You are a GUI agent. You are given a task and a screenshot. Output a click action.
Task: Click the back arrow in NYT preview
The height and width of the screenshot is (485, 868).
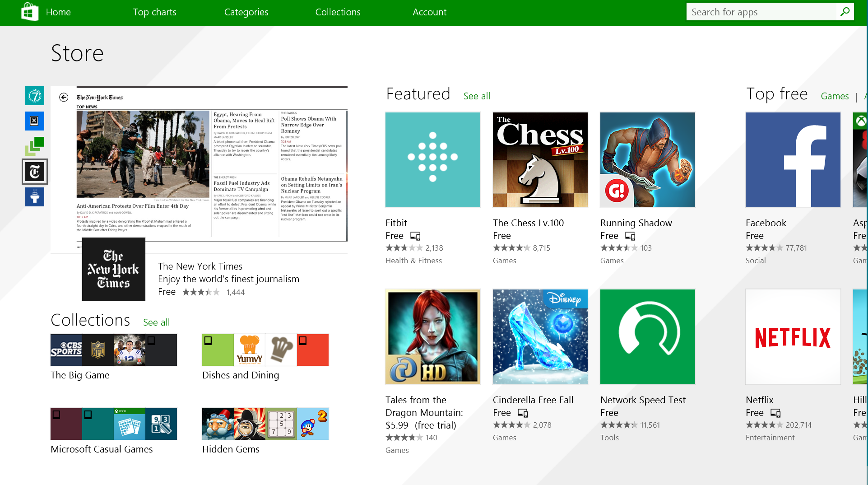pyautogui.click(x=64, y=97)
